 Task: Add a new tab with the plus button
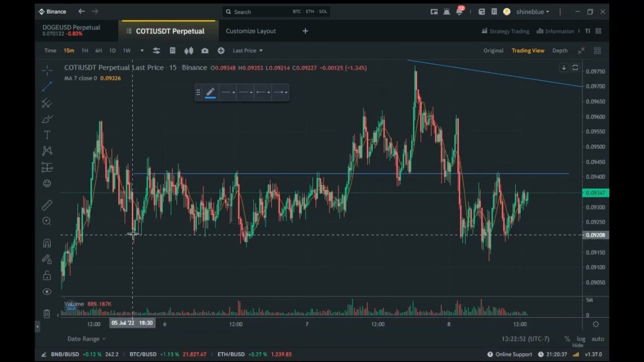(x=305, y=31)
